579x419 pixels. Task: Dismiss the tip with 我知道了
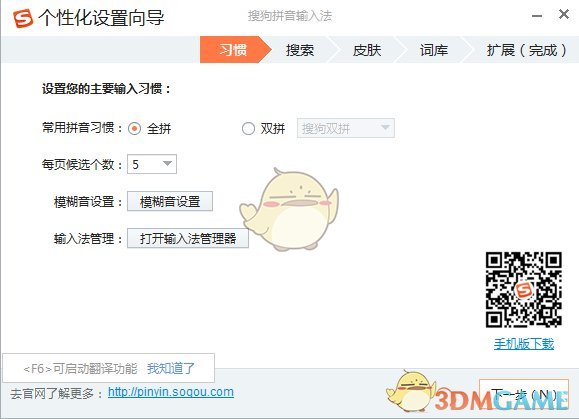pos(171,368)
